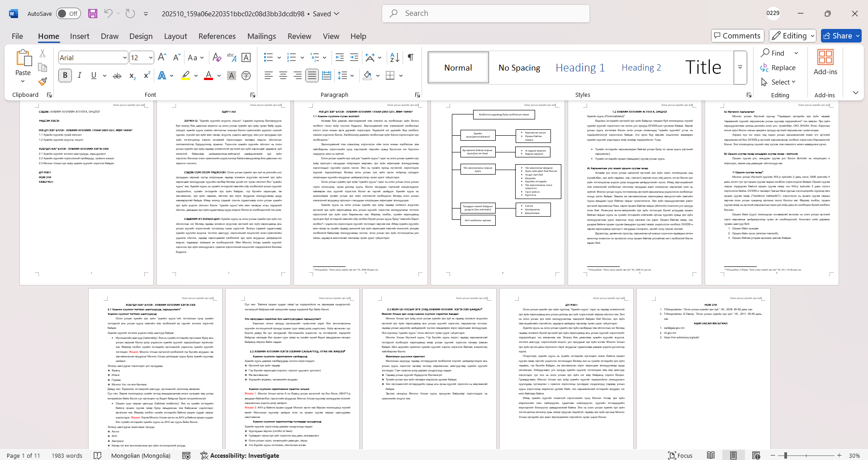This screenshot has width=868, height=460.
Task: Center align the paragraph
Action: click(283, 76)
